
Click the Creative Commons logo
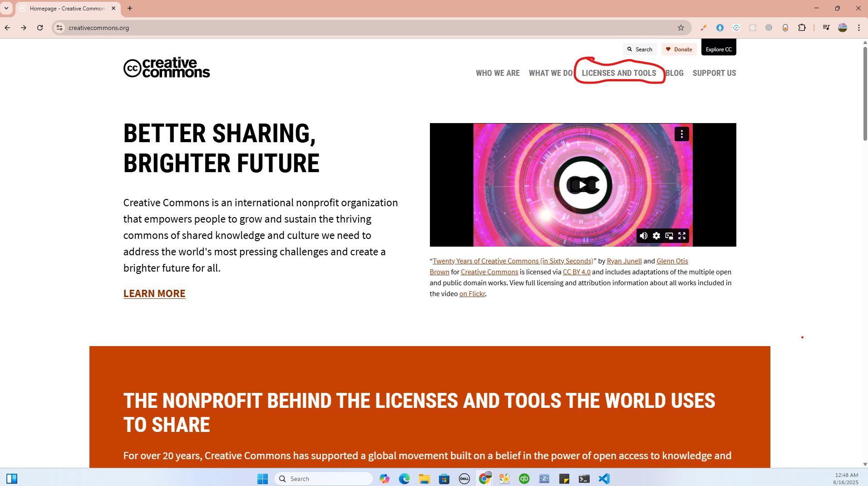point(167,68)
